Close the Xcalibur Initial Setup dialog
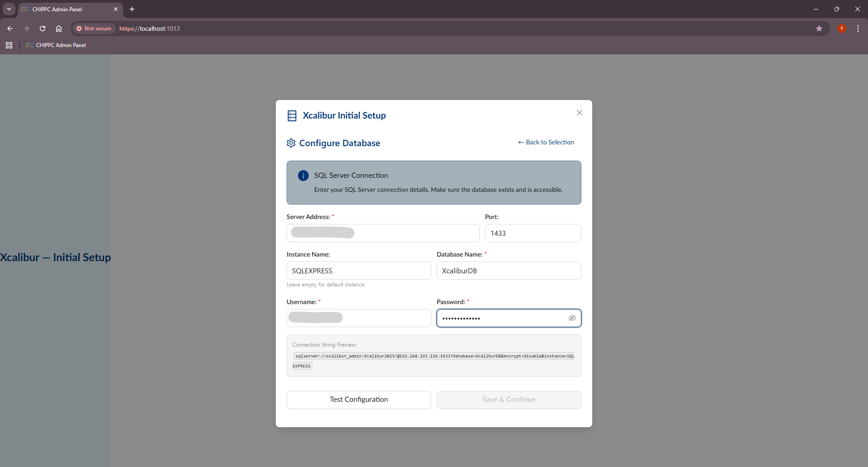The width and height of the screenshot is (868, 467). 579,113
